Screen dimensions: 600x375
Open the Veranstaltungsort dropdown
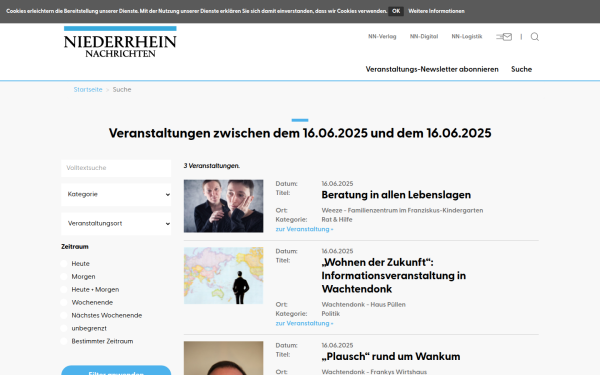point(116,223)
